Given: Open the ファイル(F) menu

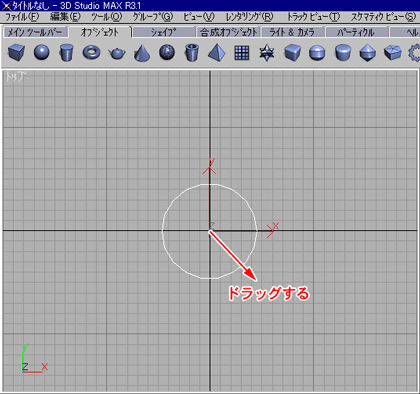Looking at the screenshot, I should tap(22, 17).
